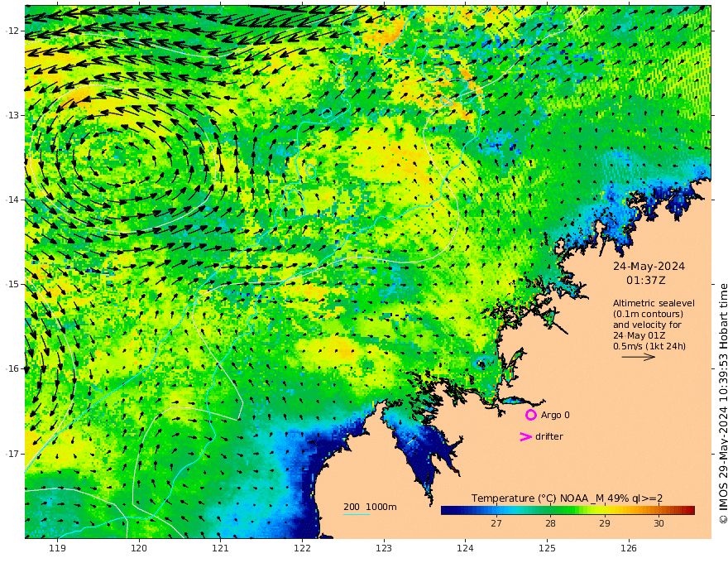728x563 pixels.
Task: Click the '24 May 01Z' legend line
Action: (639, 335)
